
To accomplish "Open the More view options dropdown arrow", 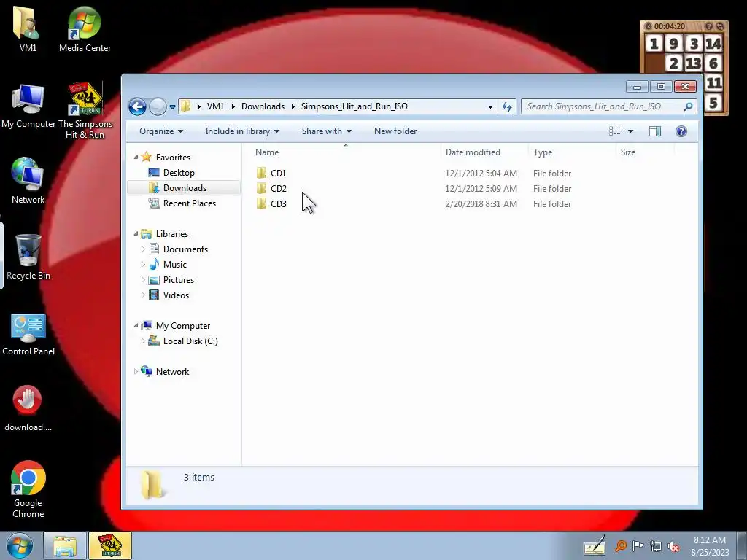I will pos(630,131).
